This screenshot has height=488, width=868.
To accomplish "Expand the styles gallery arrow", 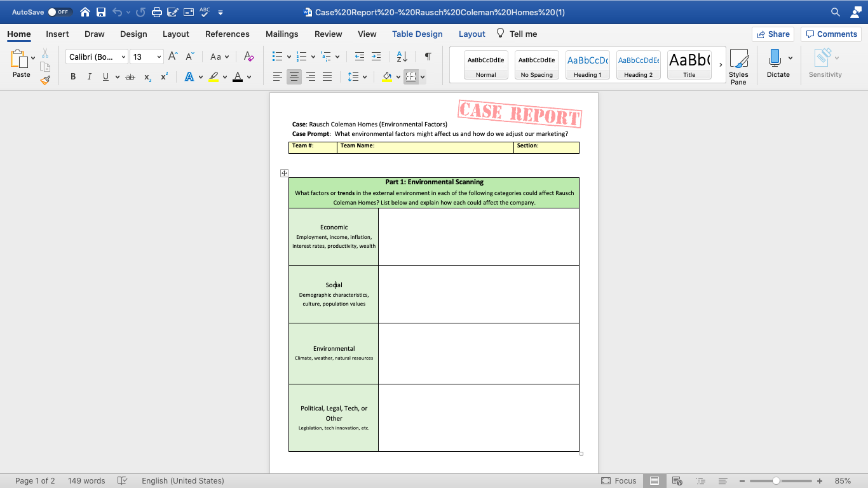I will [x=720, y=65].
